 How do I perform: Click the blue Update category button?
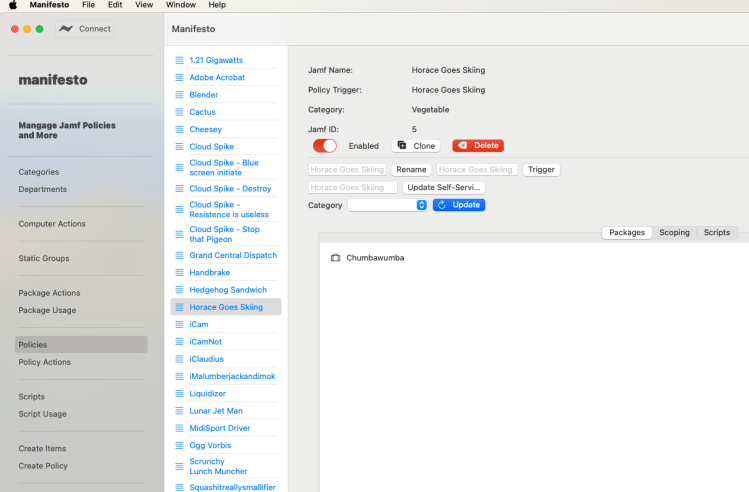click(x=459, y=205)
